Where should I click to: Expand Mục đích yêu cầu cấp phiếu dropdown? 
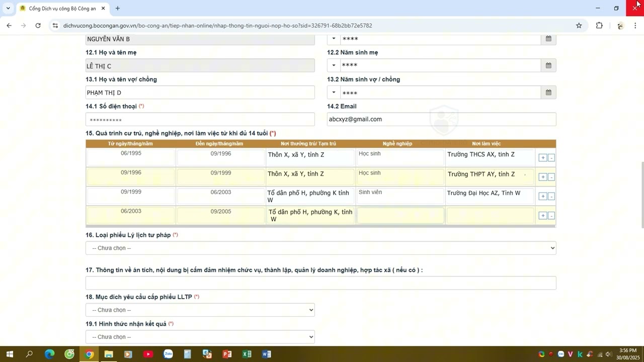click(200, 310)
